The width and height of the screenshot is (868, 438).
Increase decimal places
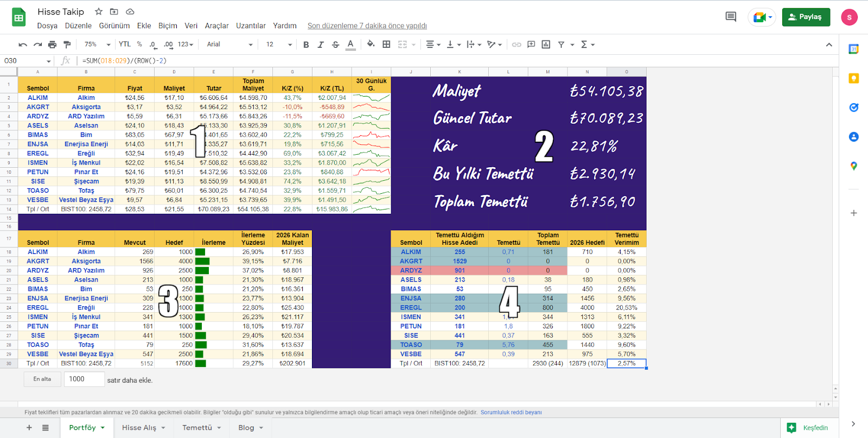(168, 45)
